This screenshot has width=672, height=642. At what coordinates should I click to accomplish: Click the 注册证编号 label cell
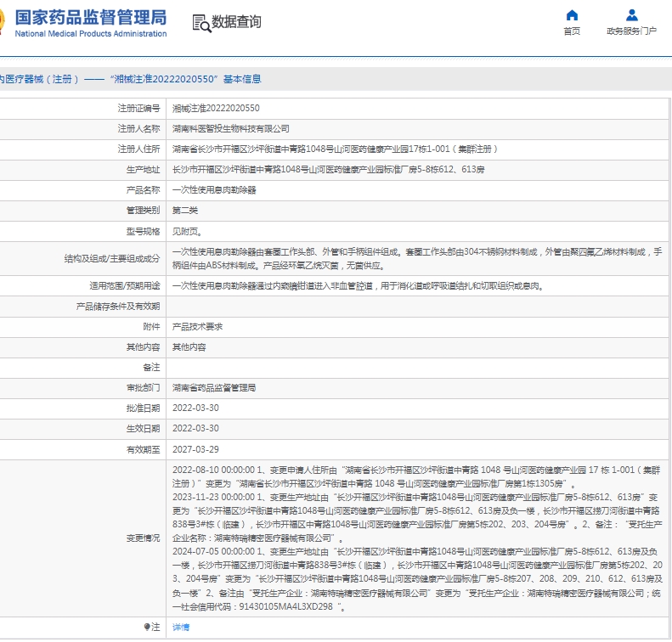click(138, 109)
